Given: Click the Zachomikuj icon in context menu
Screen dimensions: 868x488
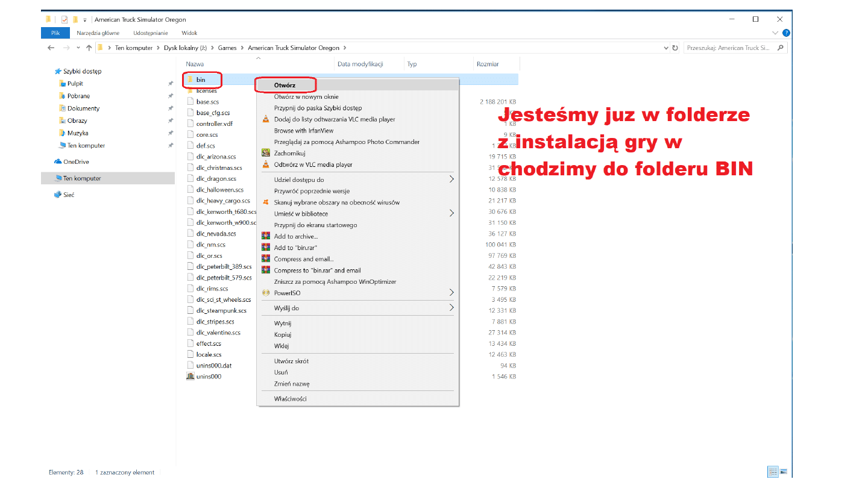Looking at the screenshot, I should tap(265, 153).
